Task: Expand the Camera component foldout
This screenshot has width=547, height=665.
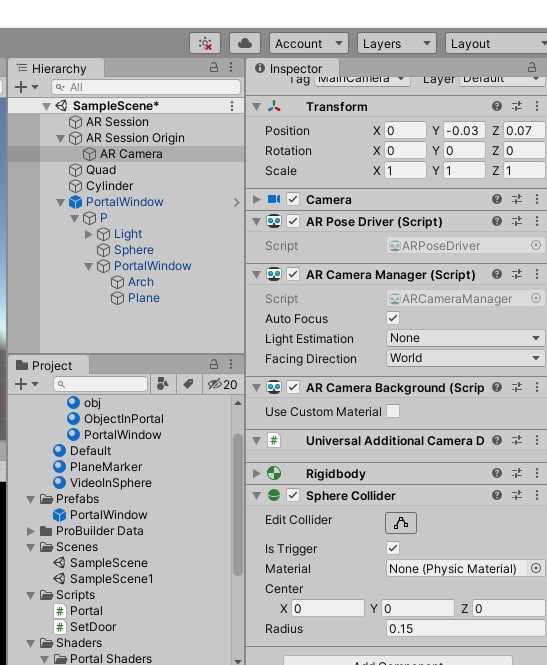Action: click(257, 199)
